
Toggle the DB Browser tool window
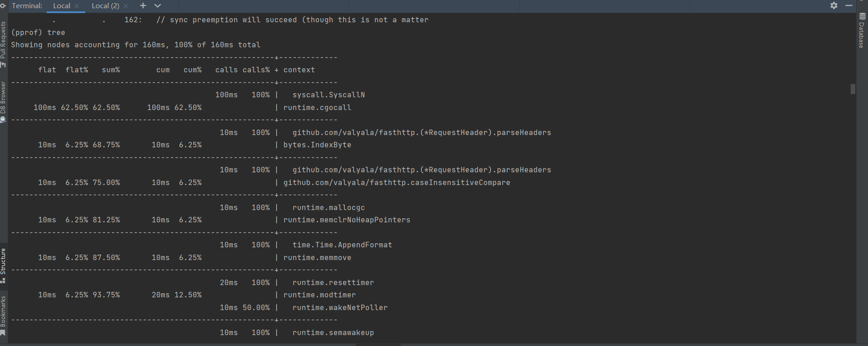pyautogui.click(x=3, y=98)
